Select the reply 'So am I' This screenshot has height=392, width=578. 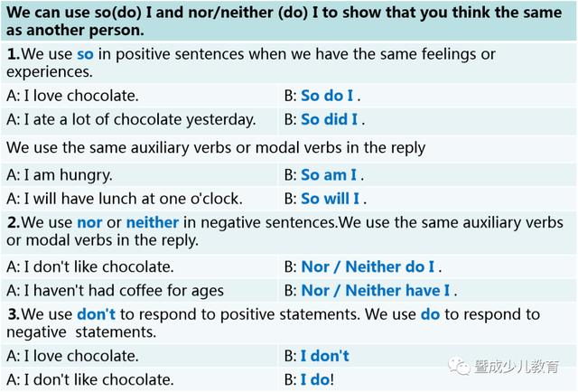point(329,175)
